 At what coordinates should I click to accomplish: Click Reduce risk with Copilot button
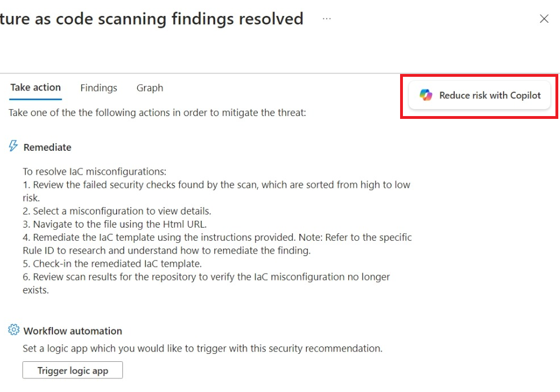[479, 96]
